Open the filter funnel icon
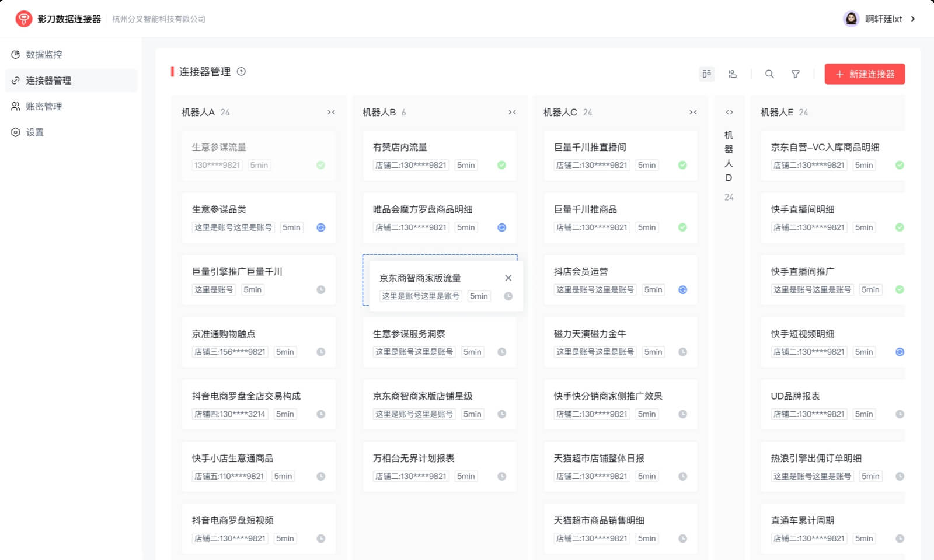934x560 pixels. (x=795, y=74)
